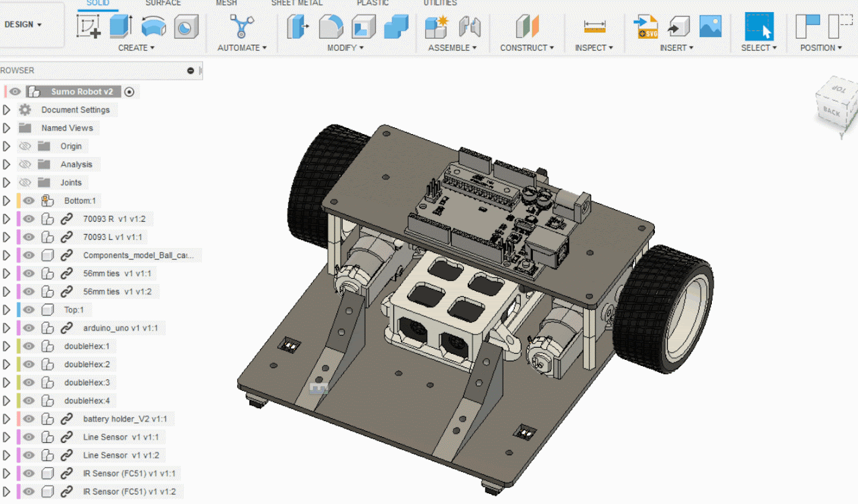Select the Extrude tool
The image size is (858, 504).
[121, 27]
